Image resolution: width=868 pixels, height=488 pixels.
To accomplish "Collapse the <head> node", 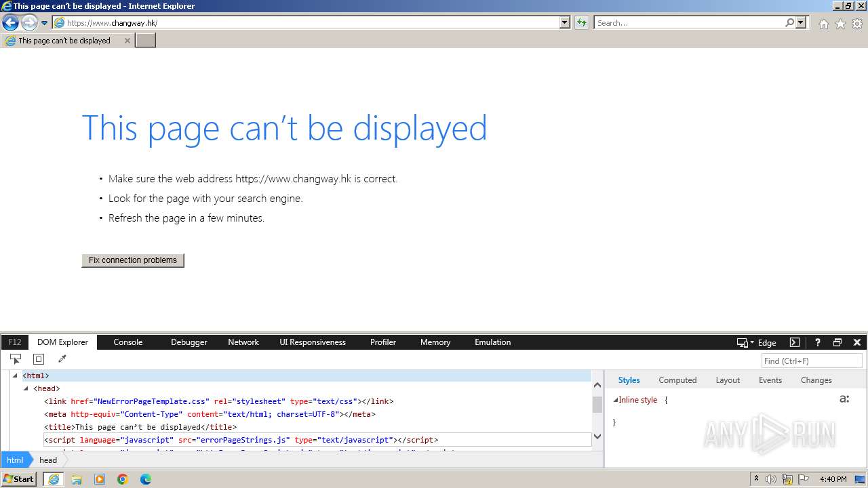I will point(26,388).
